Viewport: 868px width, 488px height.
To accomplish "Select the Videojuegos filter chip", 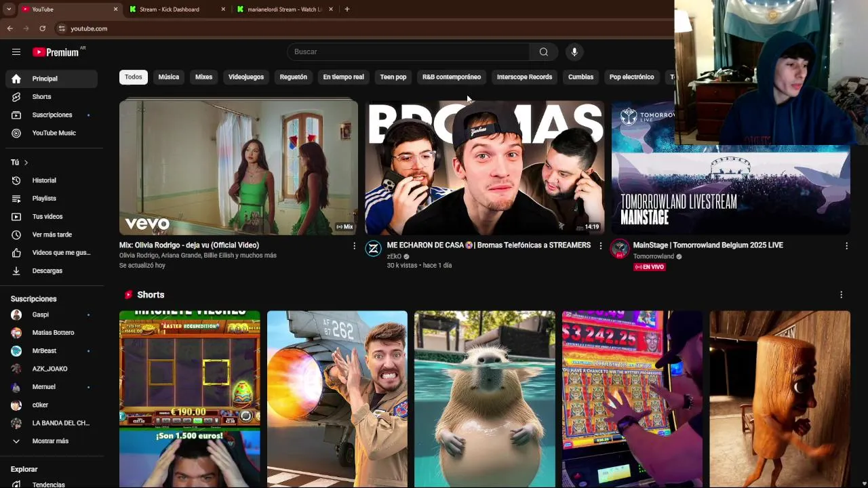I will (246, 77).
